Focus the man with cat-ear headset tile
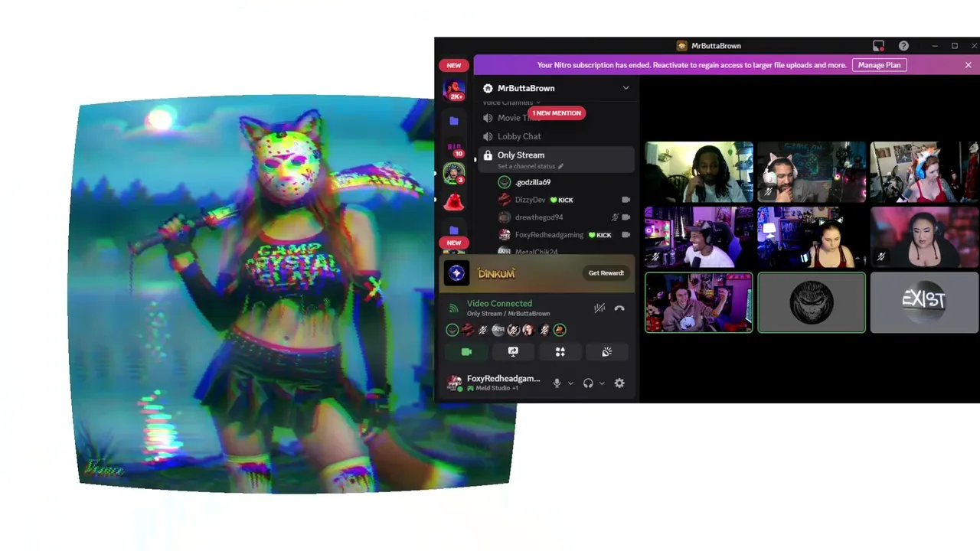The height and width of the screenshot is (551, 980). point(812,171)
